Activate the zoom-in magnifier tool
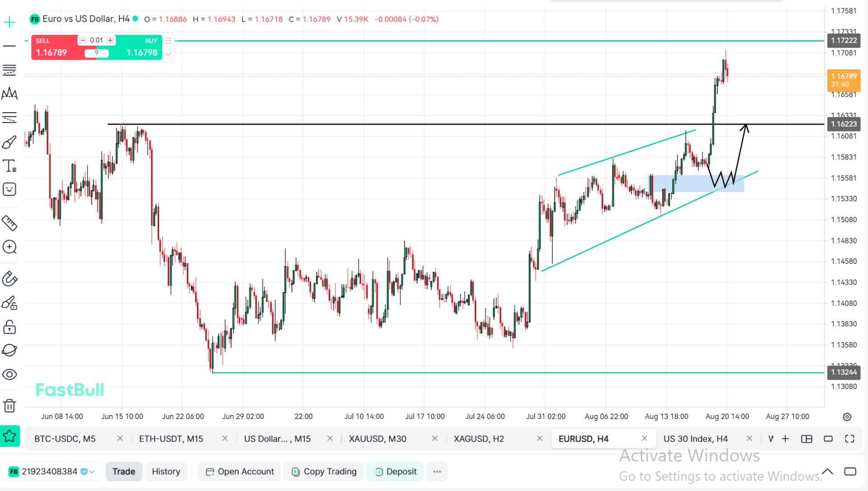 [x=9, y=247]
